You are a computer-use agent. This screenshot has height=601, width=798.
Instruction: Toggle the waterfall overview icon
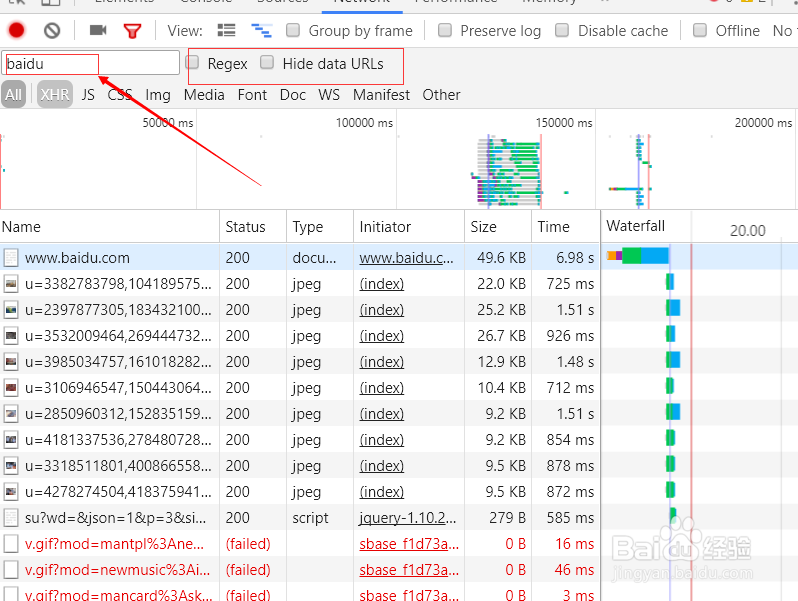point(261,31)
